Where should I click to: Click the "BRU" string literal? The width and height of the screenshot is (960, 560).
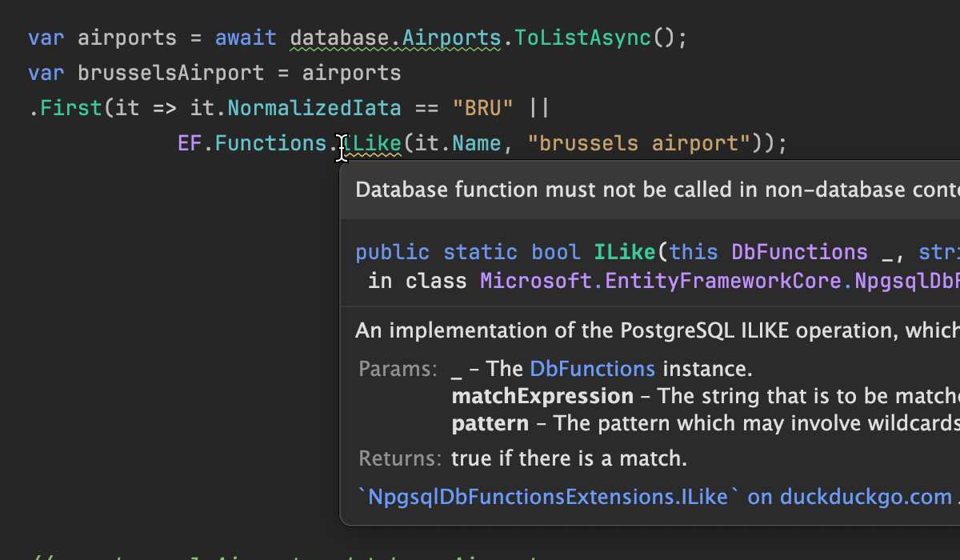coord(482,108)
